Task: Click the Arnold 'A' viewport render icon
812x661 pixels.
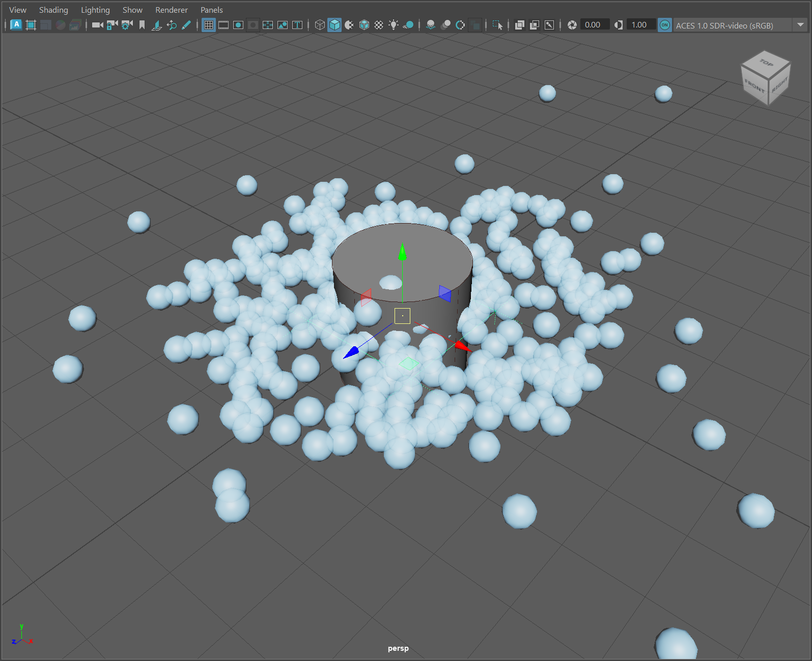Action: click(16, 25)
